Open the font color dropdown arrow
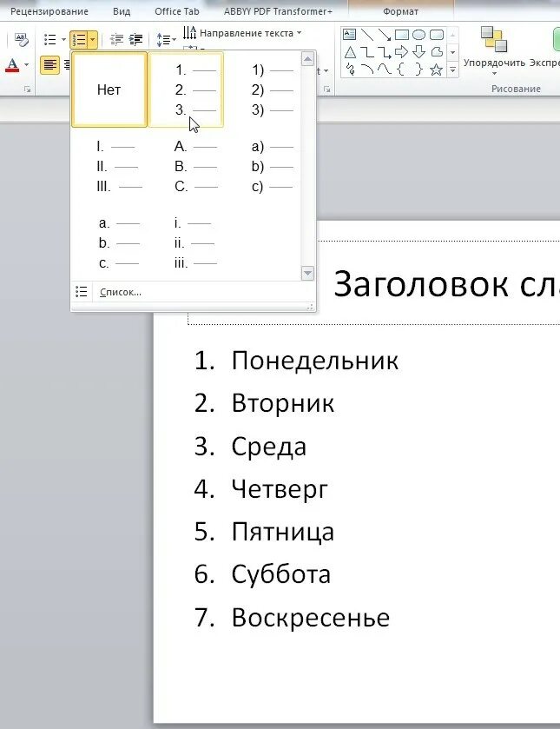The image size is (560, 729). point(27,64)
